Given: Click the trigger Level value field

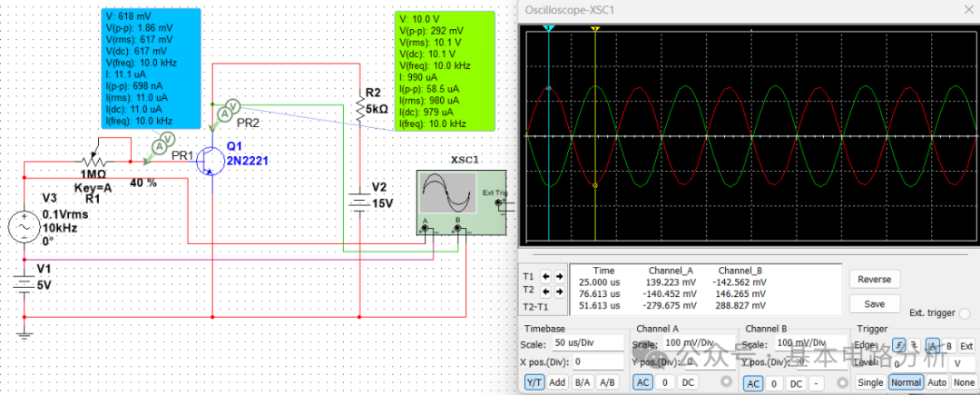Looking at the screenshot, I should [x=919, y=364].
